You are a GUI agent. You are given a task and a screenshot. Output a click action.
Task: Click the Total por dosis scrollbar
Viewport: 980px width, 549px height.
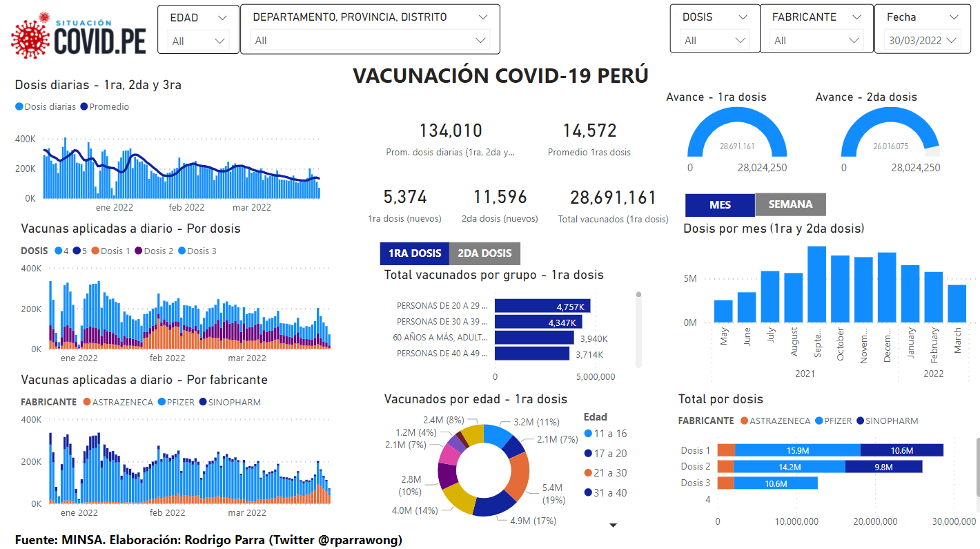(x=977, y=468)
